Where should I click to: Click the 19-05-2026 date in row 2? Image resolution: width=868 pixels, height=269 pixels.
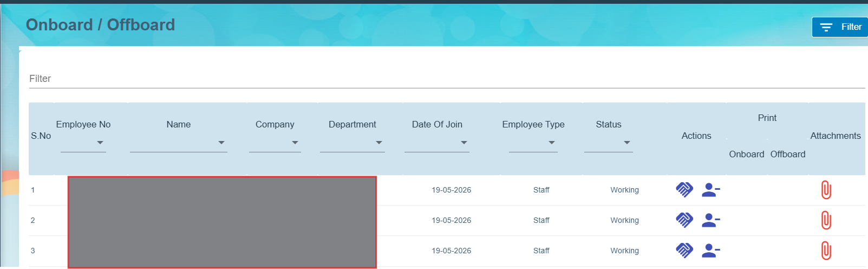point(452,220)
